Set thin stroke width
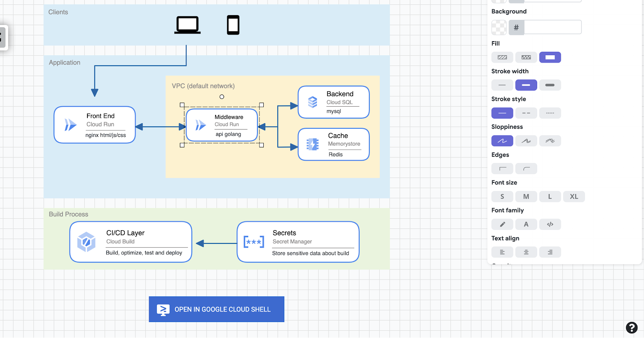Image resolution: width=644 pixels, height=338 pixels. [502, 85]
